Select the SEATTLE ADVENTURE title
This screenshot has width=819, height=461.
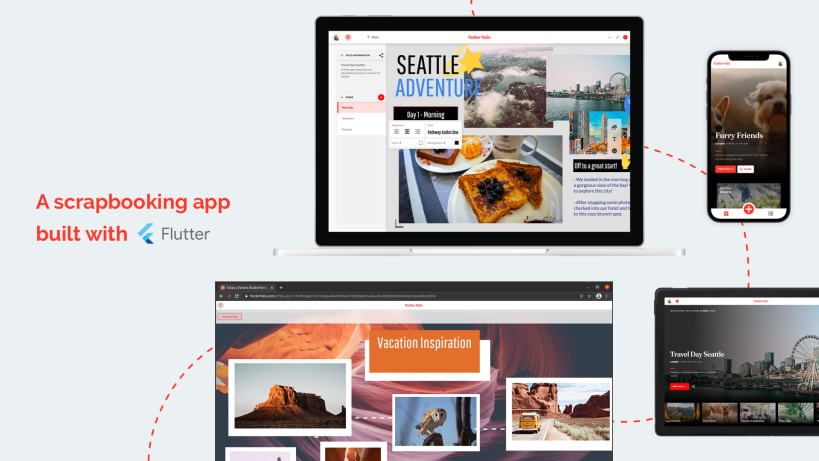(x=438, y=77)
